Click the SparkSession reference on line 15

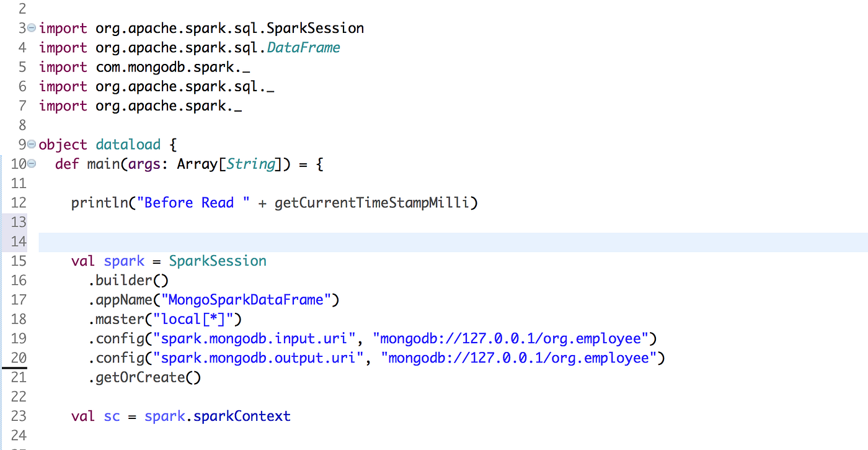pos(217,261)
